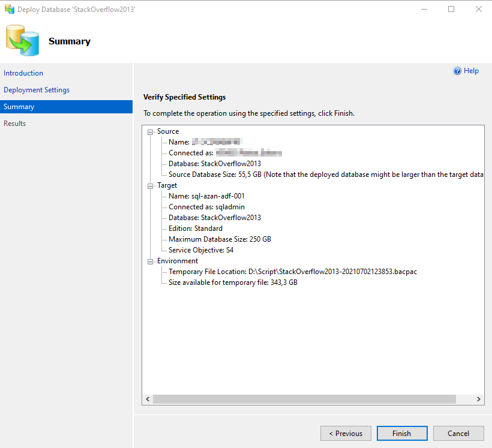Select the Summary step in sidebar
Viewport: 492px width, 448px height.
pos(19,107)
